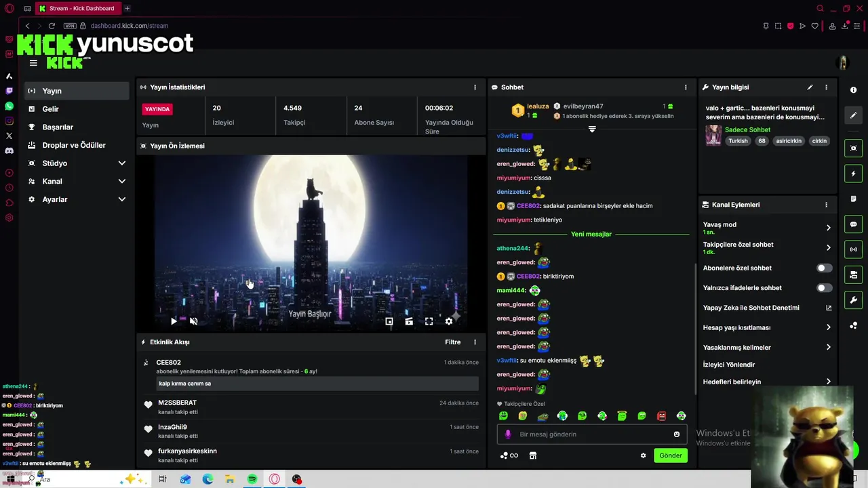Toggle Yalnızca ifadelerle sohbet switch

click(824, 288)
